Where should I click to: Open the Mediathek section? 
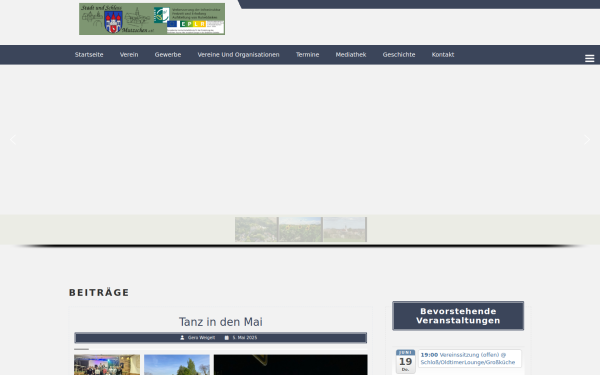pyautogui.click(x=351, y=55)
